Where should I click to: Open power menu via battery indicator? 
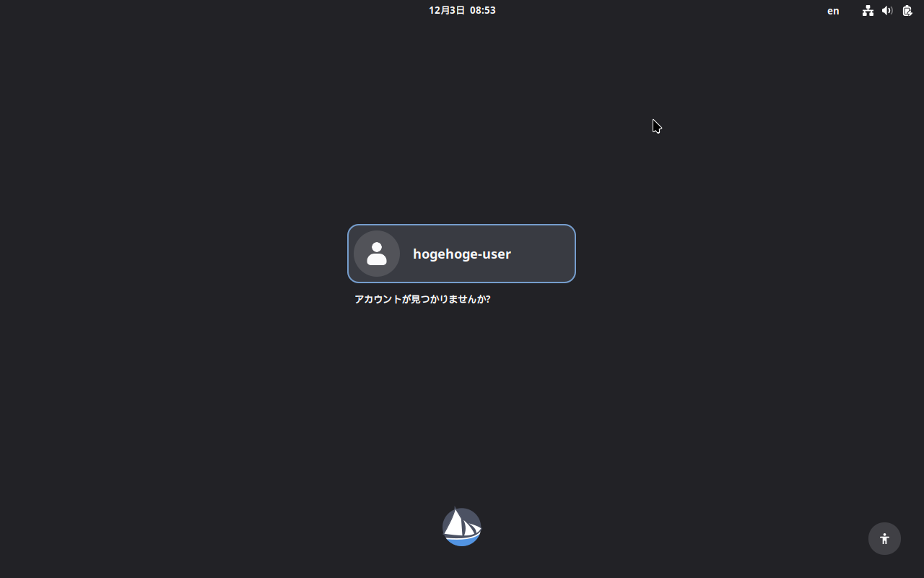pyautogui.click(x=907, y=11)
